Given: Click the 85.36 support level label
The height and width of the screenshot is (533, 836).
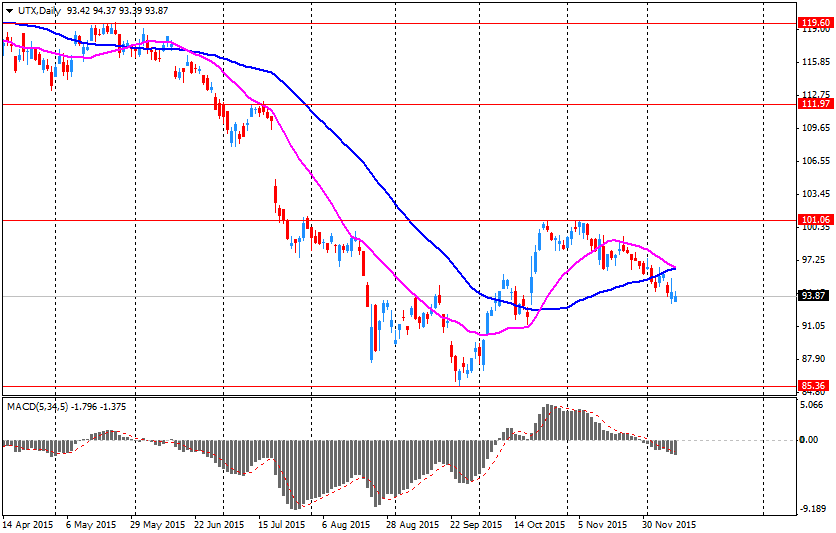Looking at the screenshot, I should coord(814,386).
